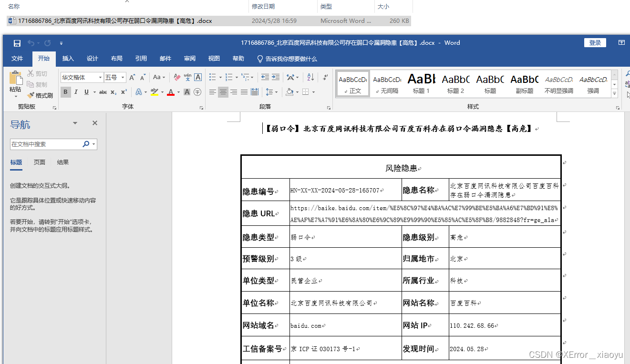The image size is (630, 364).
Task: Click ribbon display options icon in title bar
Action: [x=621, y=42]
